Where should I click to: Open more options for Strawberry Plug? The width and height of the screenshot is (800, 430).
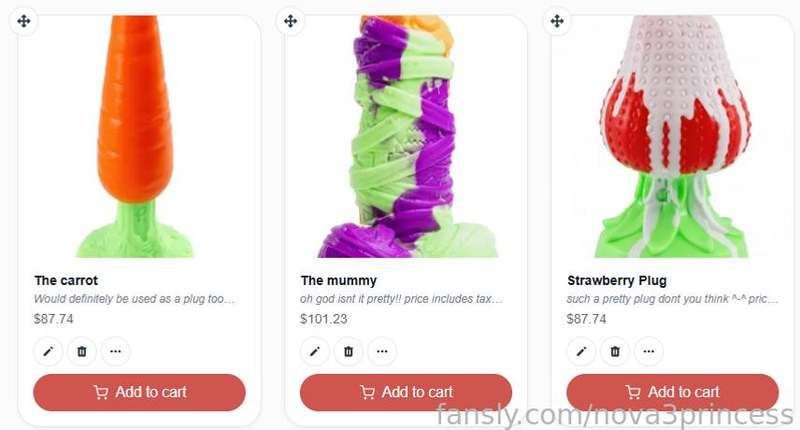click(x=648, y=351)
